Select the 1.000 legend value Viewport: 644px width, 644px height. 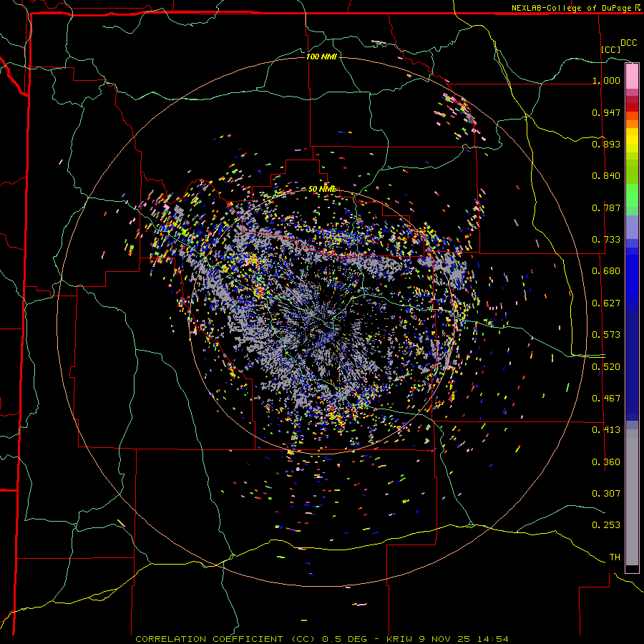606,80
